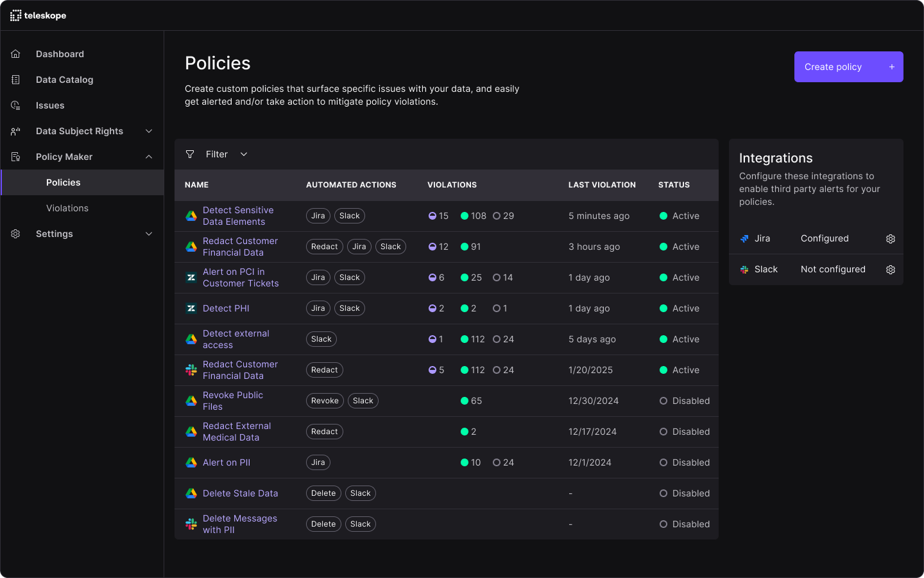Collapse the Policy Maker chevron

149,157
